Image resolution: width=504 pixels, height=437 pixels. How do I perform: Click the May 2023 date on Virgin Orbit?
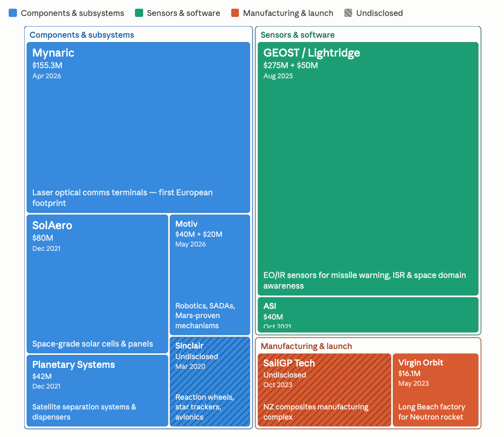point(414,383)
